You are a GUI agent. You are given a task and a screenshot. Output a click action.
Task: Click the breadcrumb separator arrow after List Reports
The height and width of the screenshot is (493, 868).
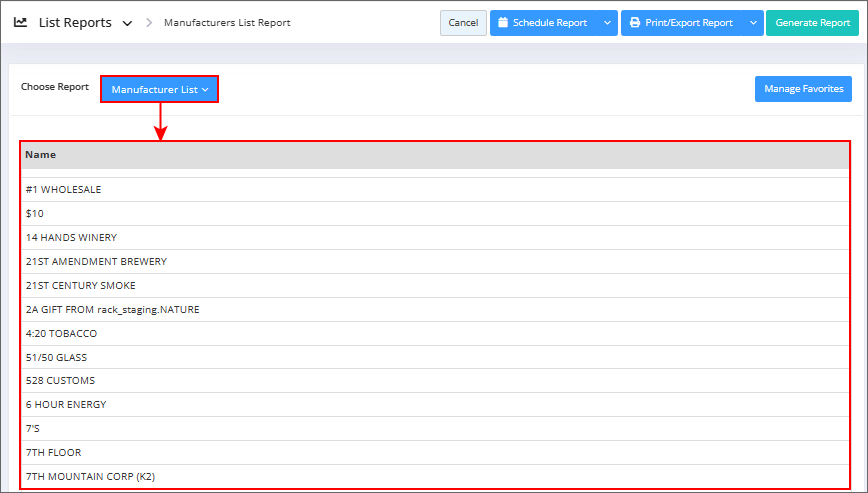[x=149, y=23]
